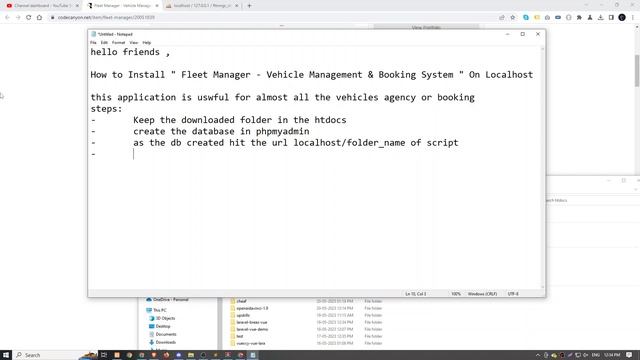Click 'Windows (CRLF)' in Notepad status bar
640x360 pixels.
click(x=482, y=294)
